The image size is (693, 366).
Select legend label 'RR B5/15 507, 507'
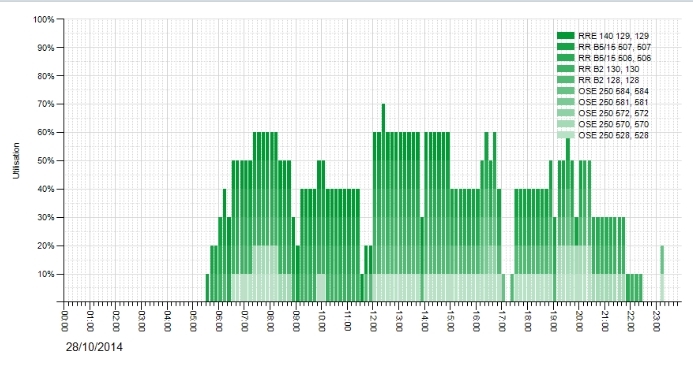click(x=614, y=47)
